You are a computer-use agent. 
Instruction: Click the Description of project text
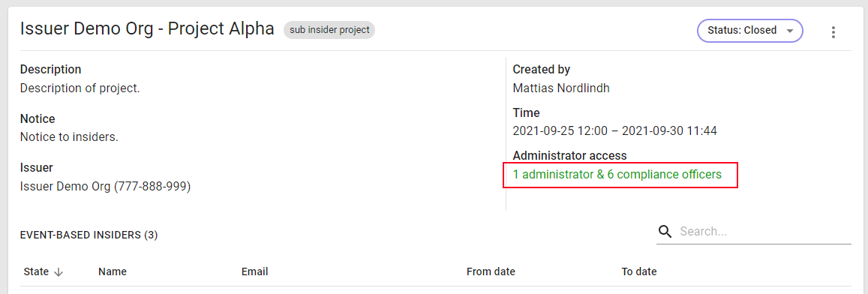pyautogui.click(x=80, y=88)
